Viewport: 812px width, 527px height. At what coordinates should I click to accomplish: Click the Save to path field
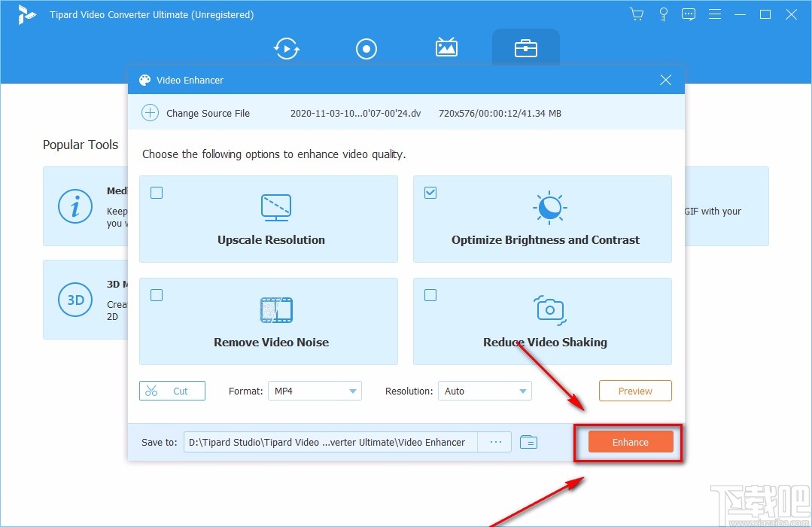click(x=330, y=442)
